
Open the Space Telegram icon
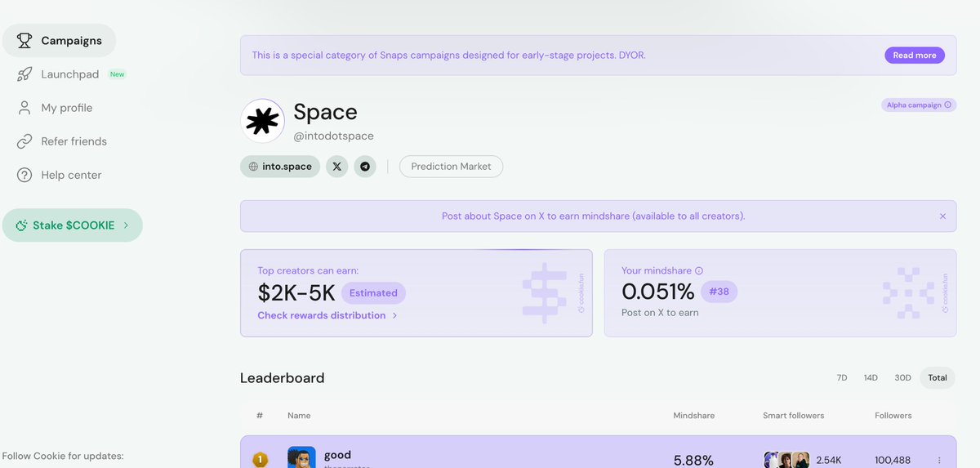(x=365, y=167)
